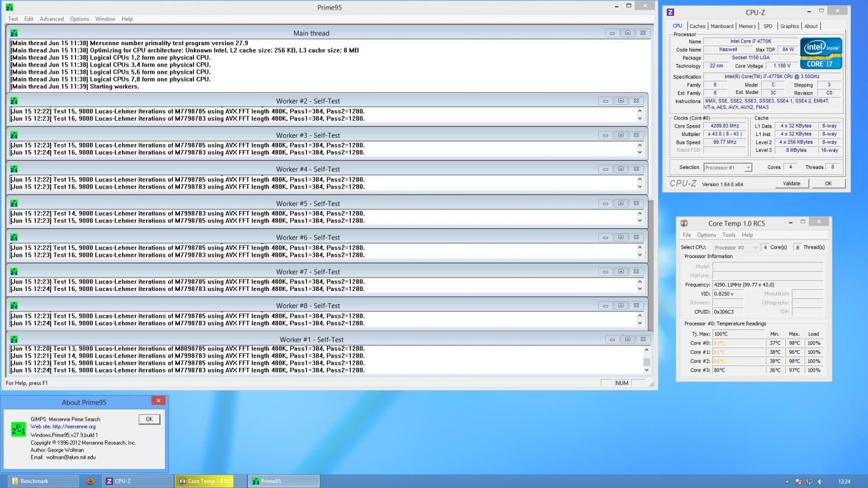Switch to CPU-Z via taskbar button
868x488 pixels.
point(138,481)
